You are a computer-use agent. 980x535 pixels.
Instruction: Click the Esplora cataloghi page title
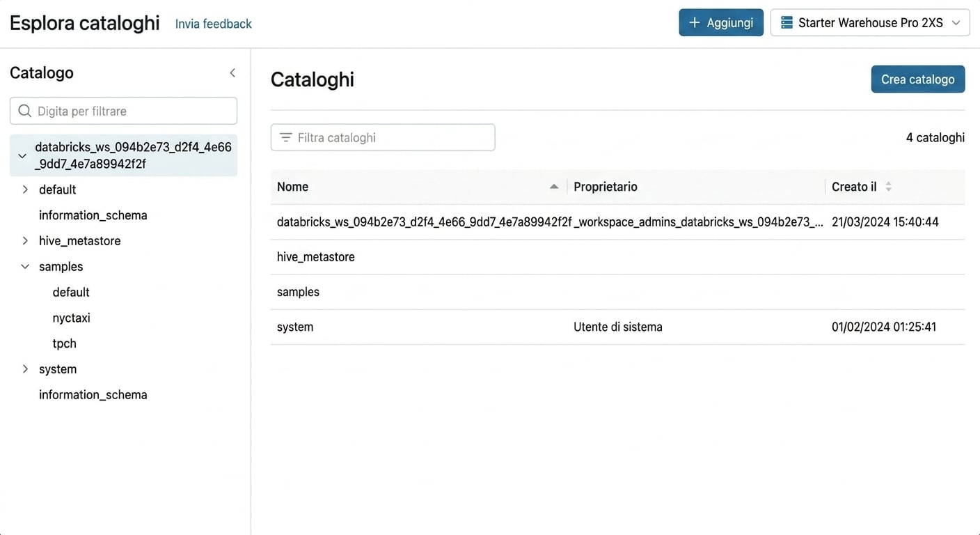pyautogui.click(x=85, y=23)
